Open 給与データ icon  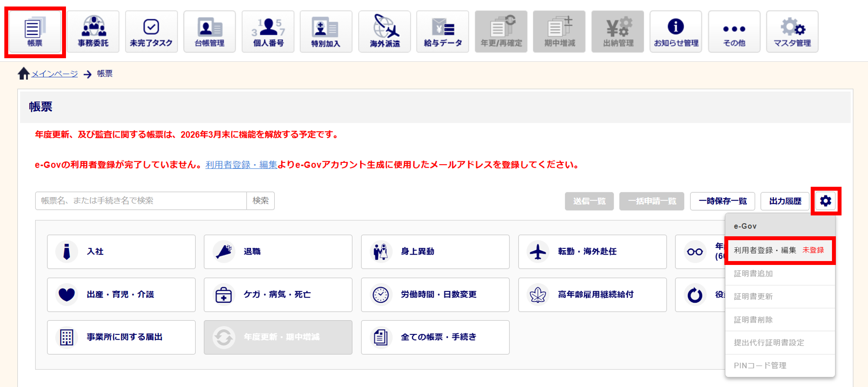[x=443, y=32]
